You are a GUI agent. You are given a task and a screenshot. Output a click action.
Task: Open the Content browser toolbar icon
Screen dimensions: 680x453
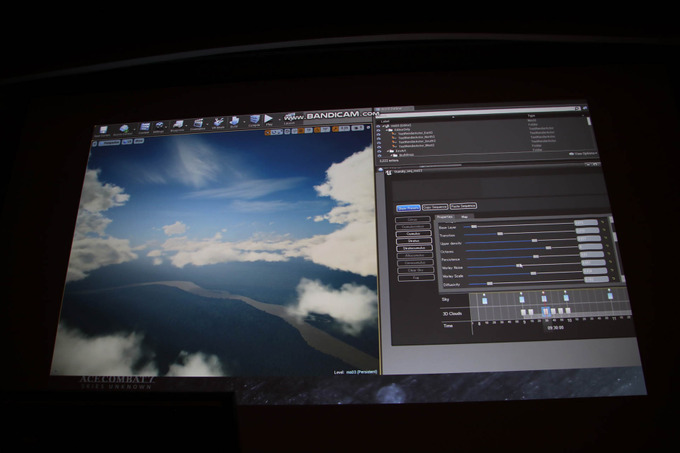145,127
